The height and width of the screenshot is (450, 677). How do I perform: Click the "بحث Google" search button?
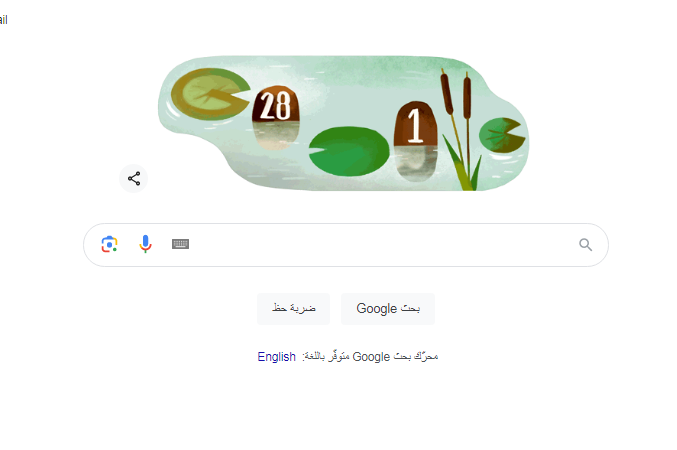(388, 309)
